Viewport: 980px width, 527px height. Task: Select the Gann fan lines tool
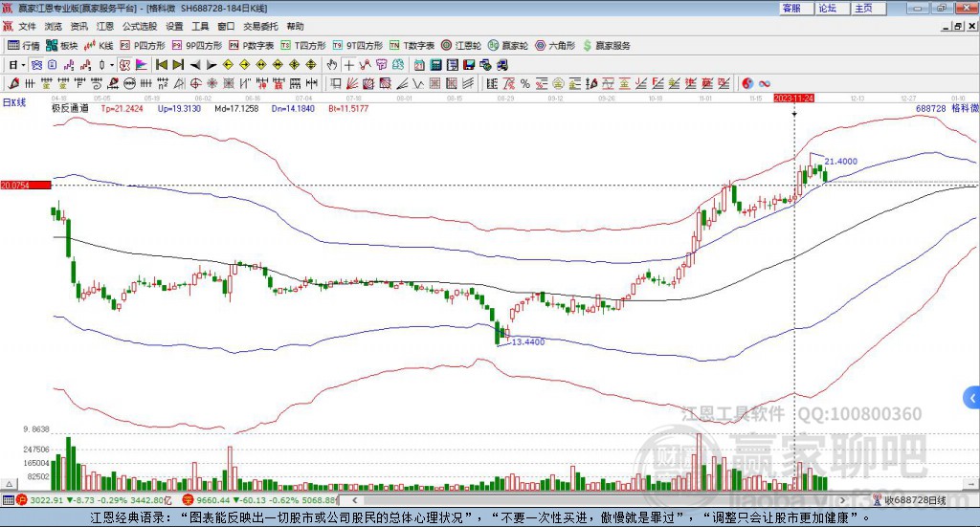point(352,83)
